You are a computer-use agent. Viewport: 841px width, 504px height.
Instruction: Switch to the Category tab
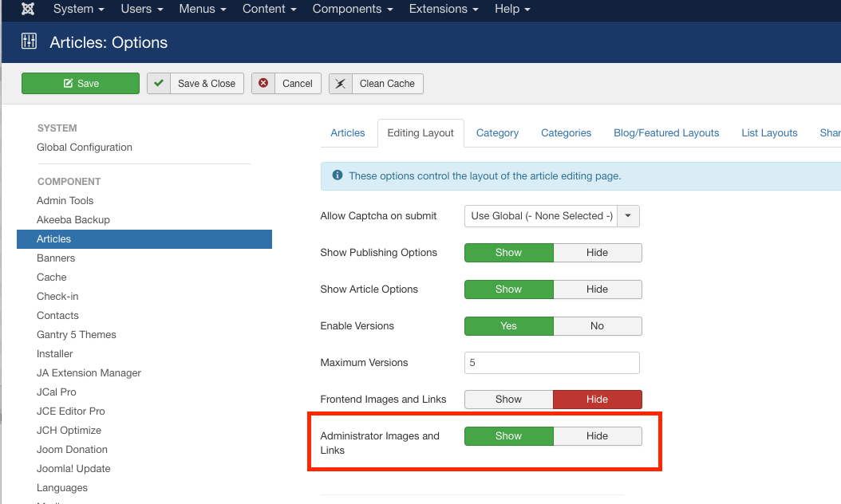click(497, 133)
